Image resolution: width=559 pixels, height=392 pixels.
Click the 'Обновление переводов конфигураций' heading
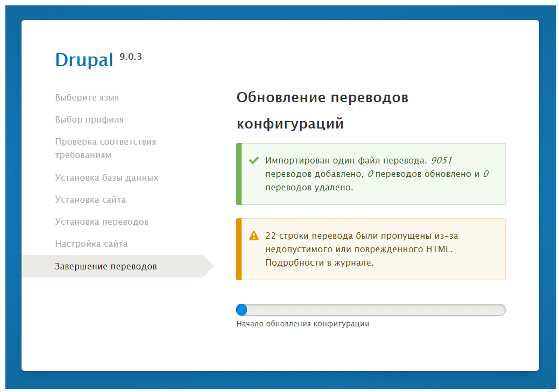click(322, 110)
